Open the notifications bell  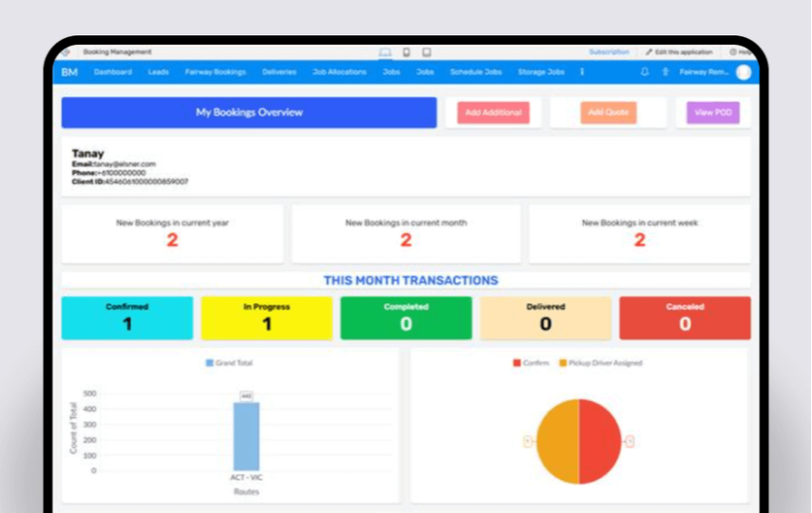click(644, 72)
